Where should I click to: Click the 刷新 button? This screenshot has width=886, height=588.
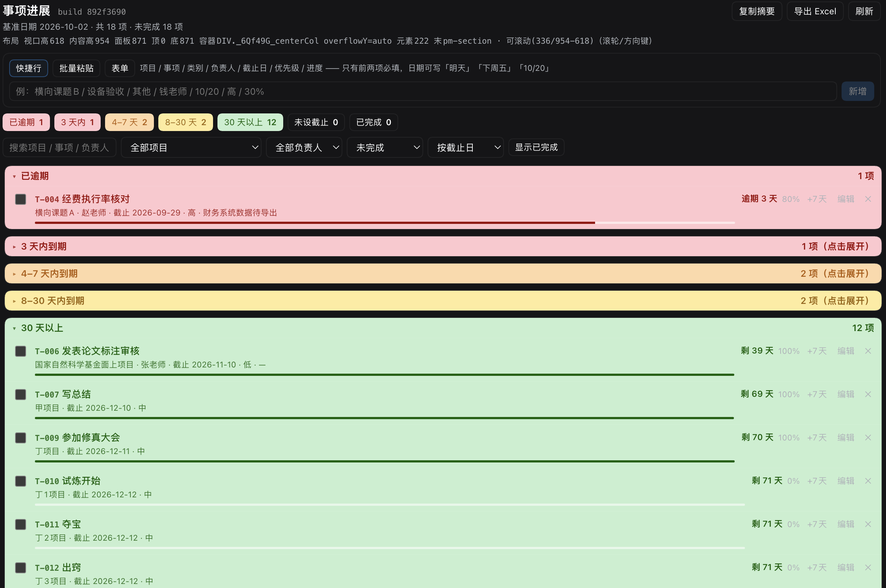pos(864,11)
